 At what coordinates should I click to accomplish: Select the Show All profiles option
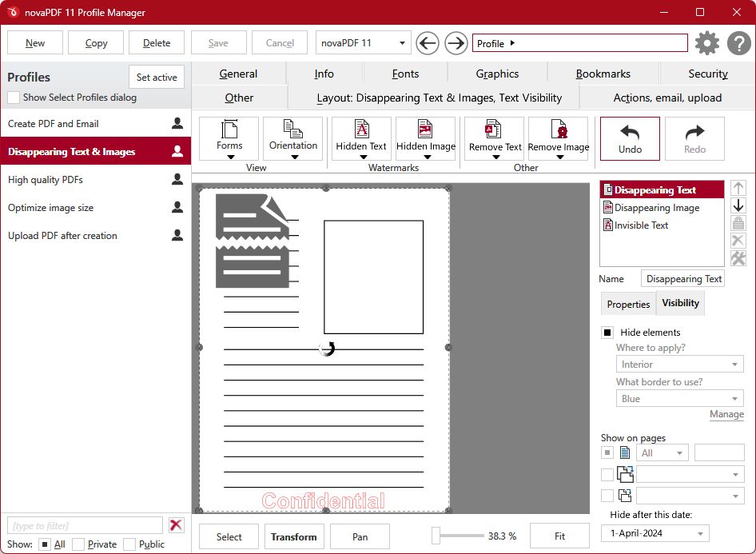coord(45,544)
